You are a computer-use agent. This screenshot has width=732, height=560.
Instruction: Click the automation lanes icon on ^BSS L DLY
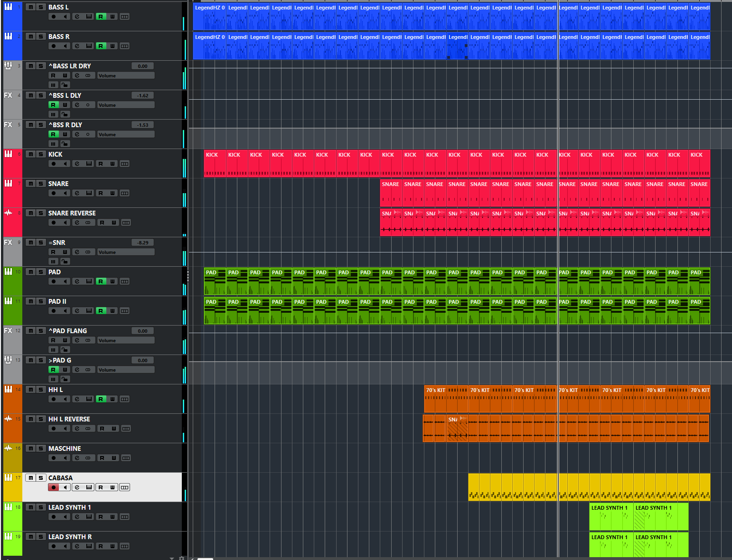53,114
